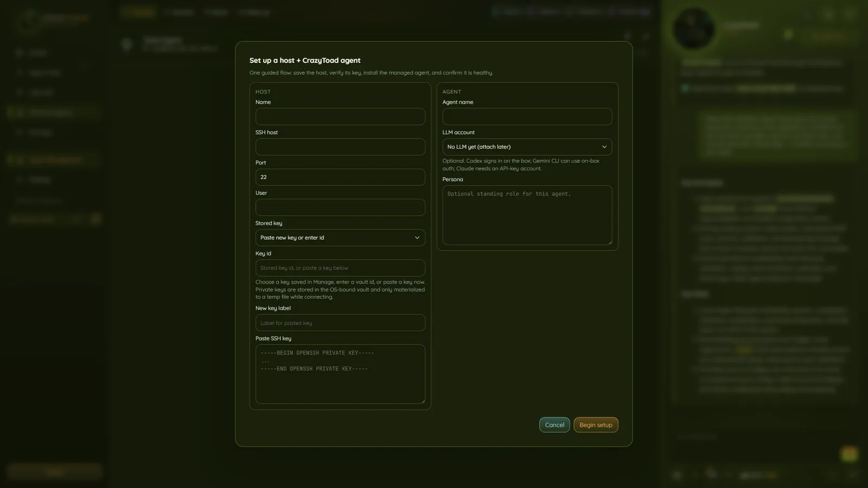Cancel the host setup dialog
This screenshot has width=868, height=488.
(554, 425)
